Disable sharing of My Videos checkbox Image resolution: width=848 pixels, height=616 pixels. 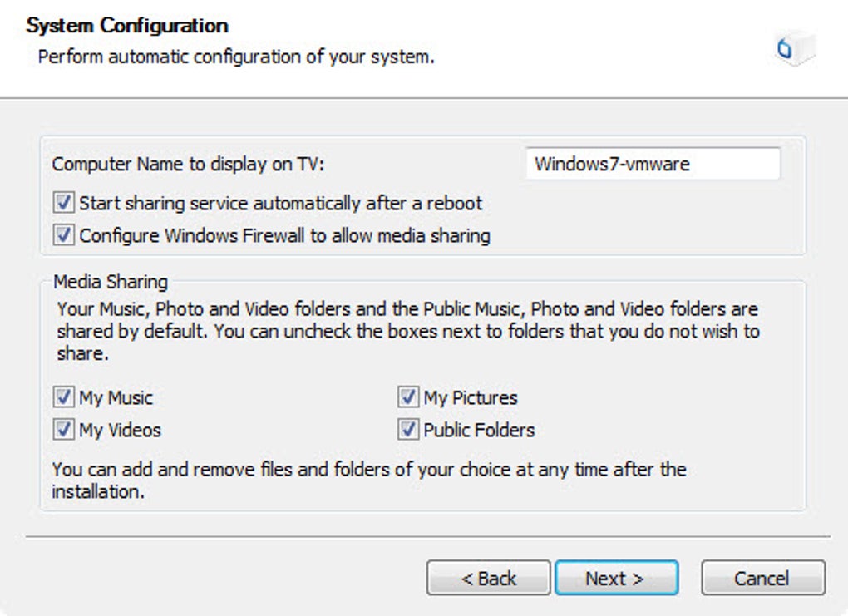[x=63, y=430]
